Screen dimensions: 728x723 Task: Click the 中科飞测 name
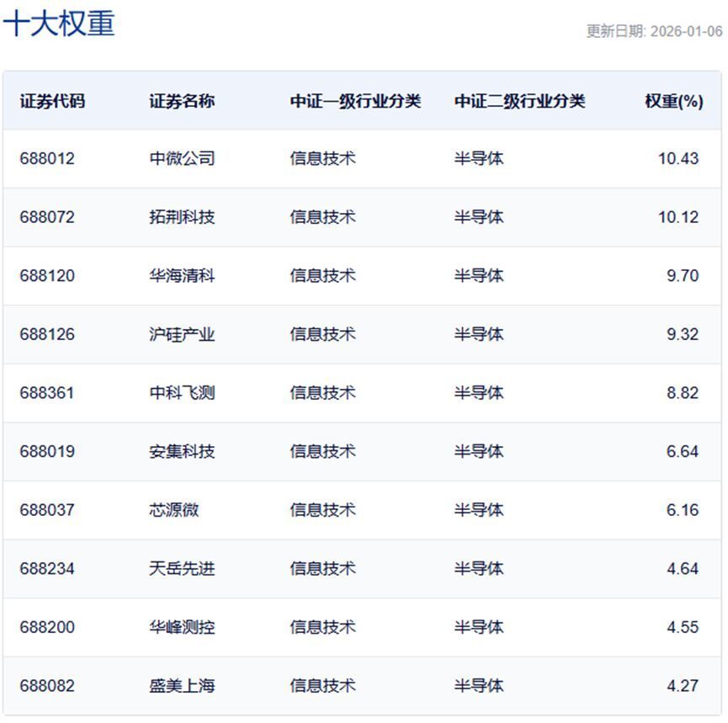(x=180, y=392)
